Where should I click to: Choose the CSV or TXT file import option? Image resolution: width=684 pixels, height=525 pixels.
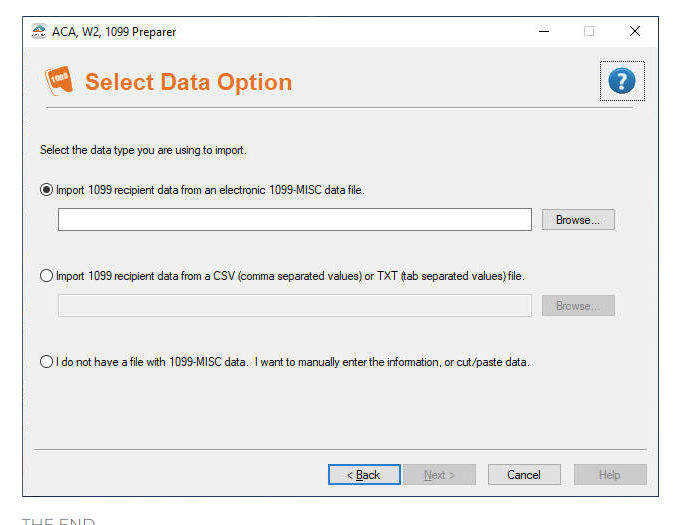[47, 276]
